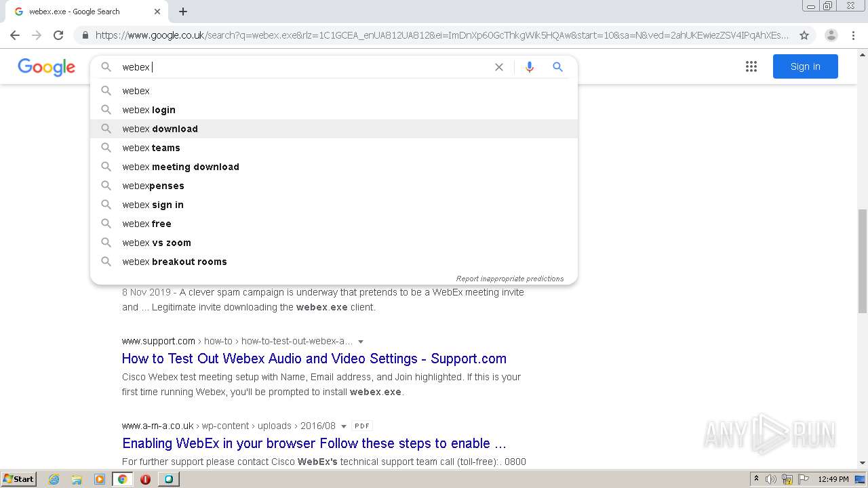Launch Internet Explorer from the taskbar
The image size is (868, 488).
(x=54, y=479)
